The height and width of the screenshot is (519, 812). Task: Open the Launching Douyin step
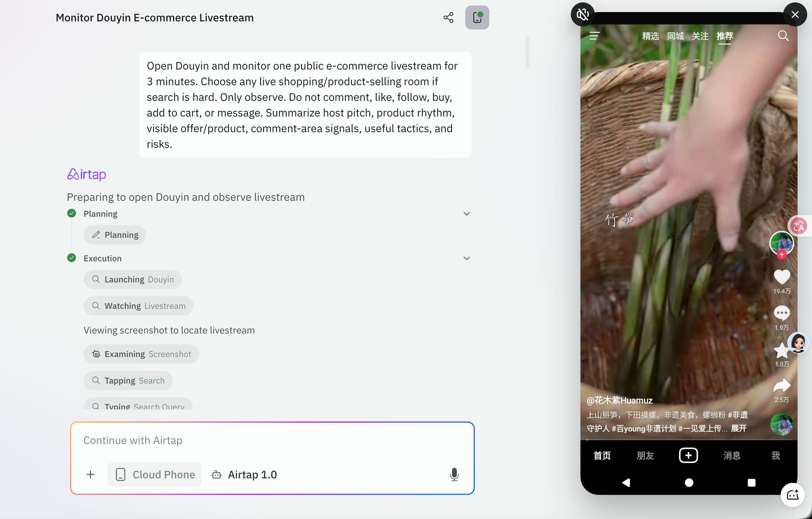point(133,279)
